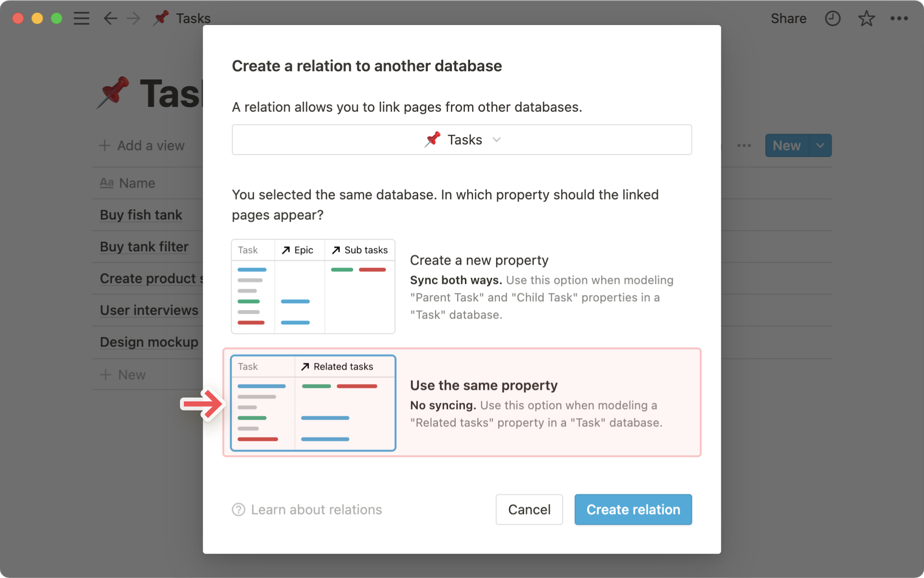Expand the arrow next to New button
Image resolution: width=924 pixels, height=578 pixels.
point(821,145)
